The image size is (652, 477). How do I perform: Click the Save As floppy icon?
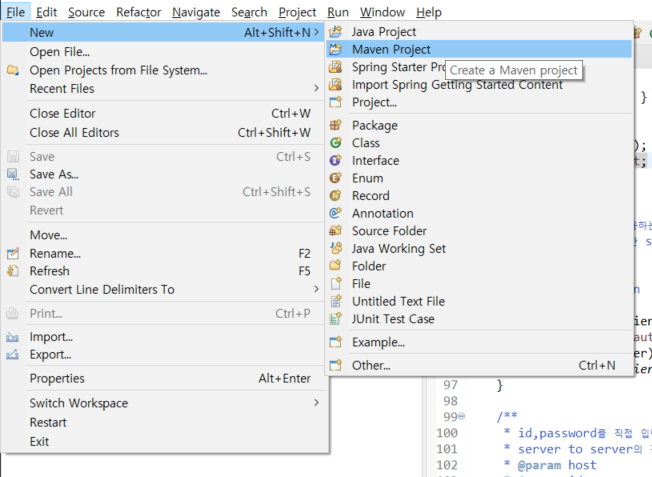(13, 174)
